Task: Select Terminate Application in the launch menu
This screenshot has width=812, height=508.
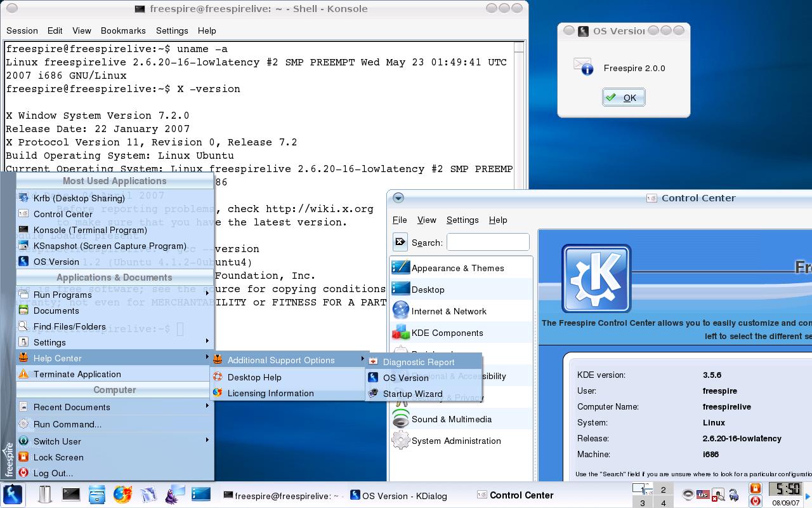Action: point(115,374)
